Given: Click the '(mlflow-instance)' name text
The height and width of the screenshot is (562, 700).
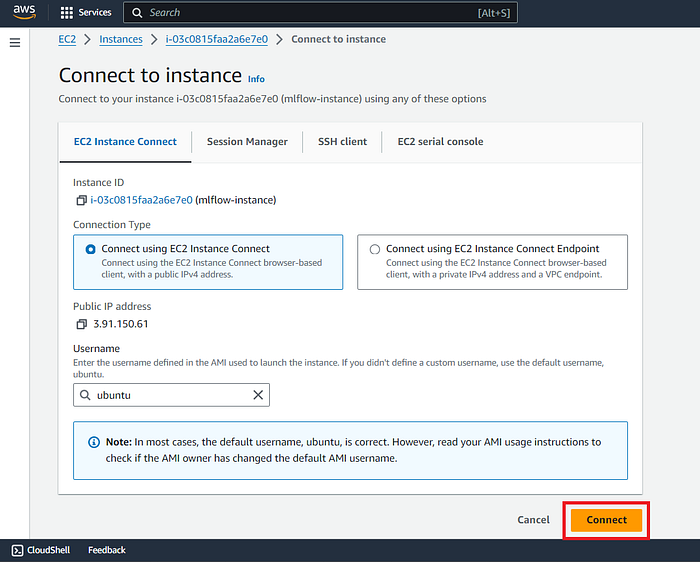Looking at the screenshot, I should 236,200.
